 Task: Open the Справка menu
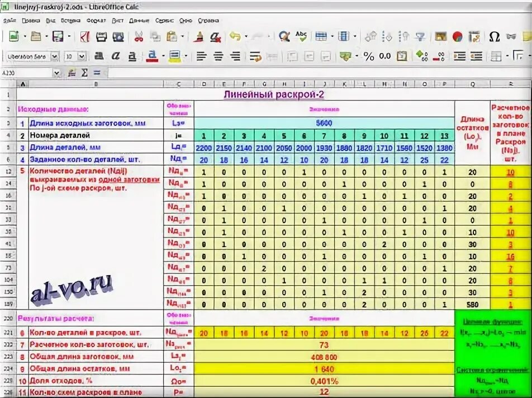point(208,21)
